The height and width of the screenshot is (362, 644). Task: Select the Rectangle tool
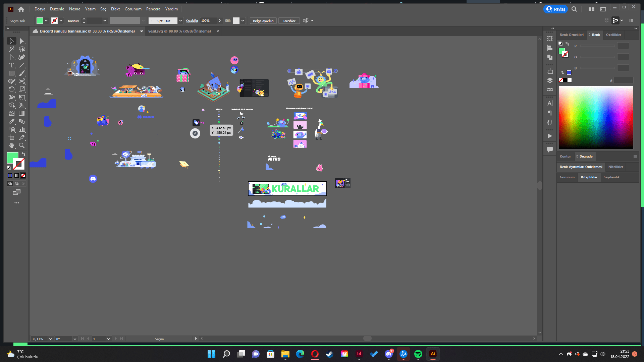[x=12, y=73]
